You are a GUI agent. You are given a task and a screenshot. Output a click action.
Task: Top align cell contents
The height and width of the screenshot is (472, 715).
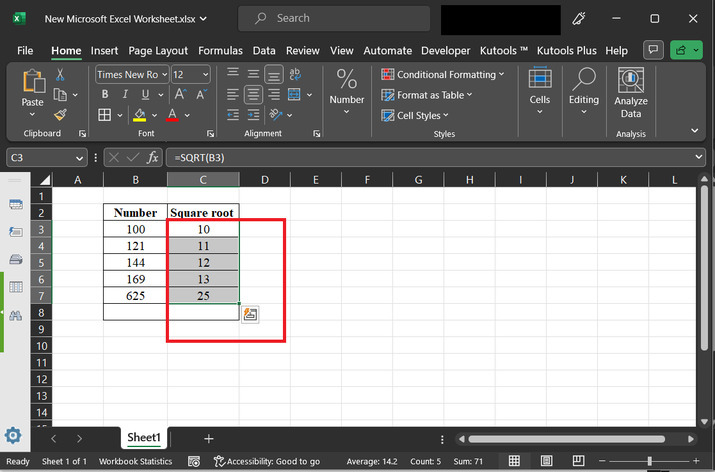tap(233, 72)
